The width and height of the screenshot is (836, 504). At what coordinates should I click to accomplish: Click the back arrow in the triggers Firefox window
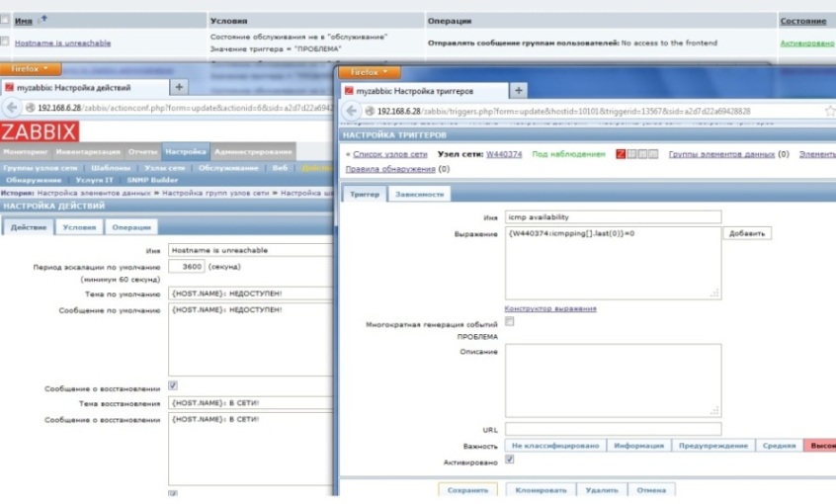tap(351, 111)
